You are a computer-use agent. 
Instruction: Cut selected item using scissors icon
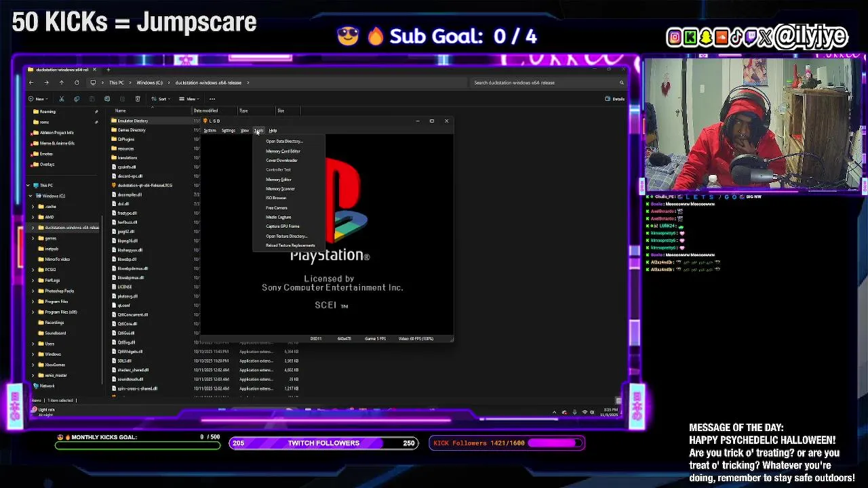coord(61,99)
